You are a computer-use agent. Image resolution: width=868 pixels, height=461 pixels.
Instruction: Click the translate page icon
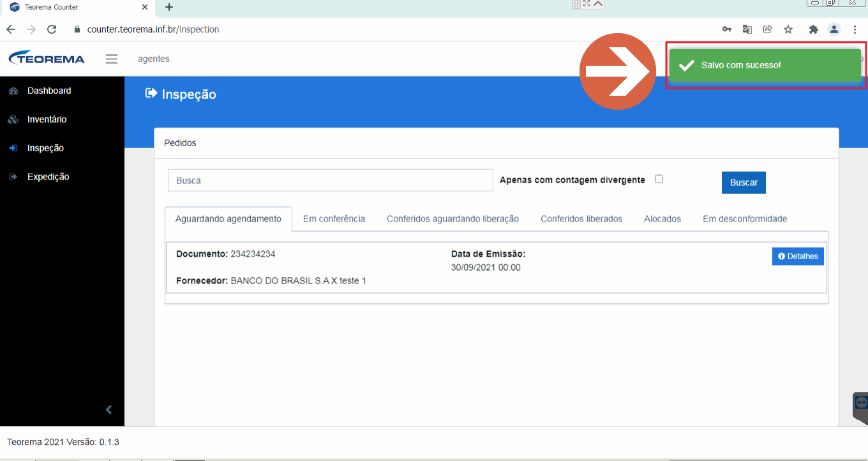tap(747, 29)
